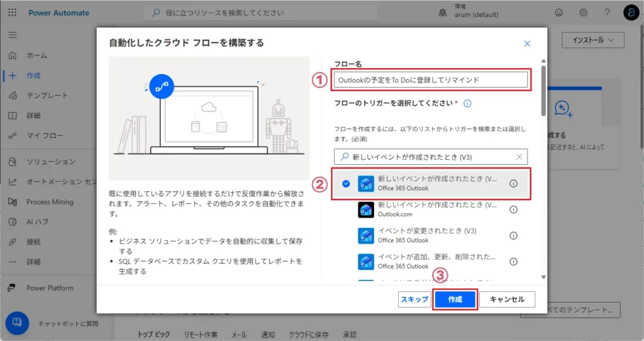The image size is (644, 341).
Task: Click the Process Mining menu label
Action: pos(50,202)
